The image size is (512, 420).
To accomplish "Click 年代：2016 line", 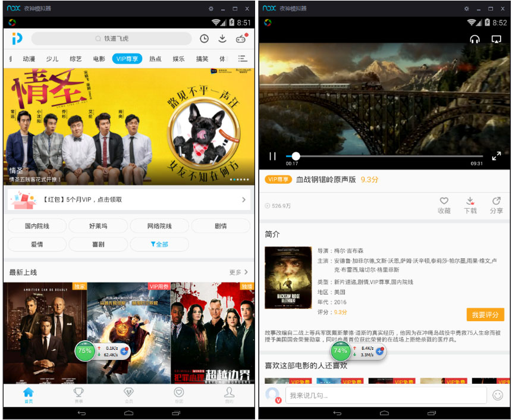I will [x=332, y=302].
